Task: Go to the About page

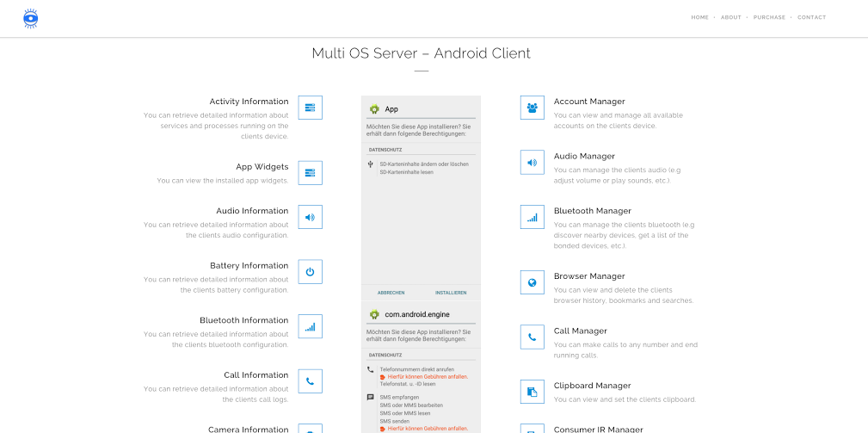Action: [730, 17]
